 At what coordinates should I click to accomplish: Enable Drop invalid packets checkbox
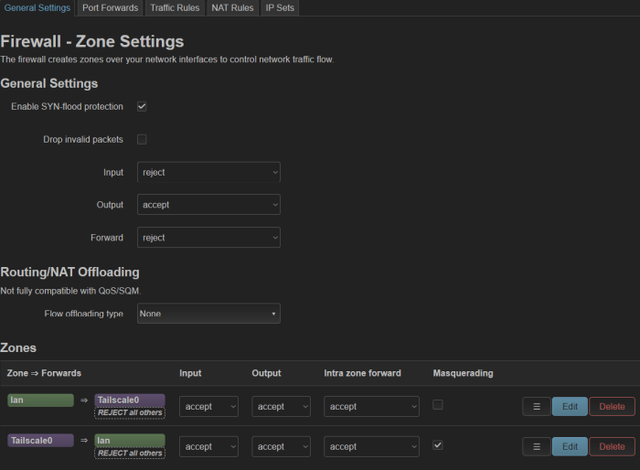pos(142,140)
